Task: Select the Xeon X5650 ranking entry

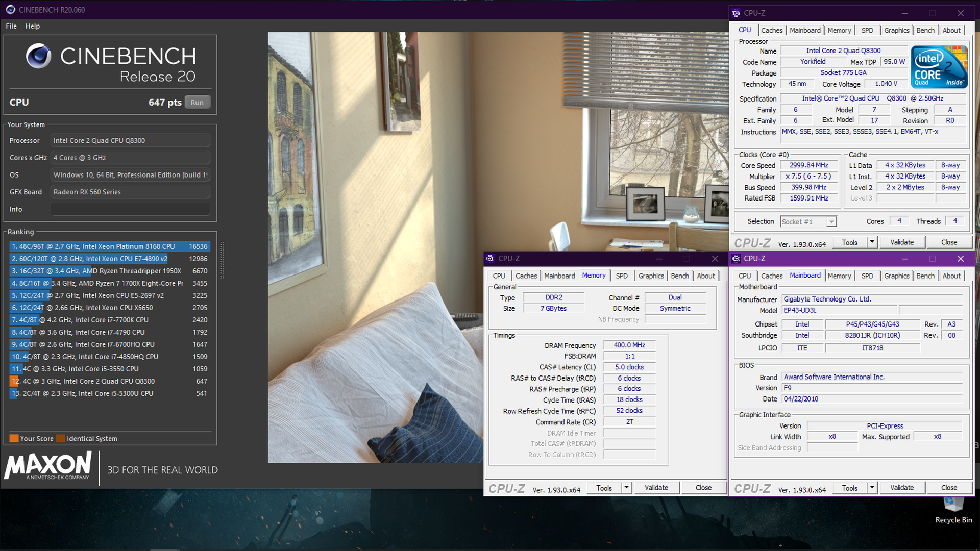Action: [x=109, y=308]
